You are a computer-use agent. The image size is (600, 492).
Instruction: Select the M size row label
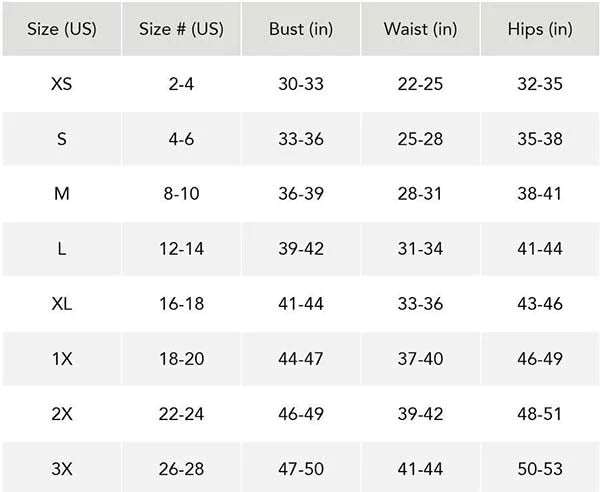61,194
